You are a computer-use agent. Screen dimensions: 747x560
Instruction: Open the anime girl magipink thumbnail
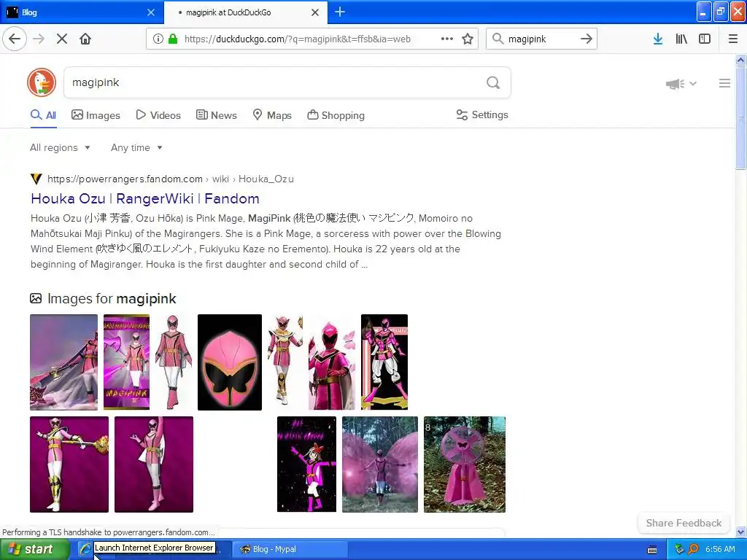[x=307, y=464]
